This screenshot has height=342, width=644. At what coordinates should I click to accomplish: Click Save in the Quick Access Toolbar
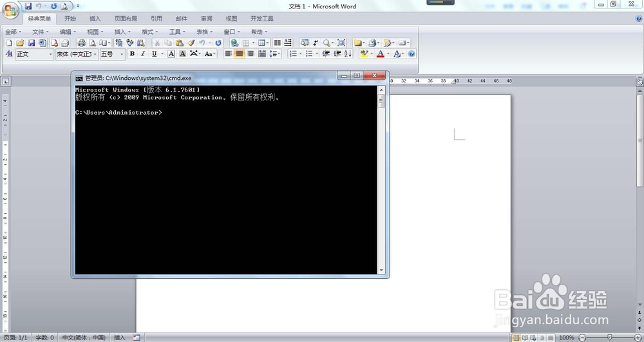click(28, 6)
